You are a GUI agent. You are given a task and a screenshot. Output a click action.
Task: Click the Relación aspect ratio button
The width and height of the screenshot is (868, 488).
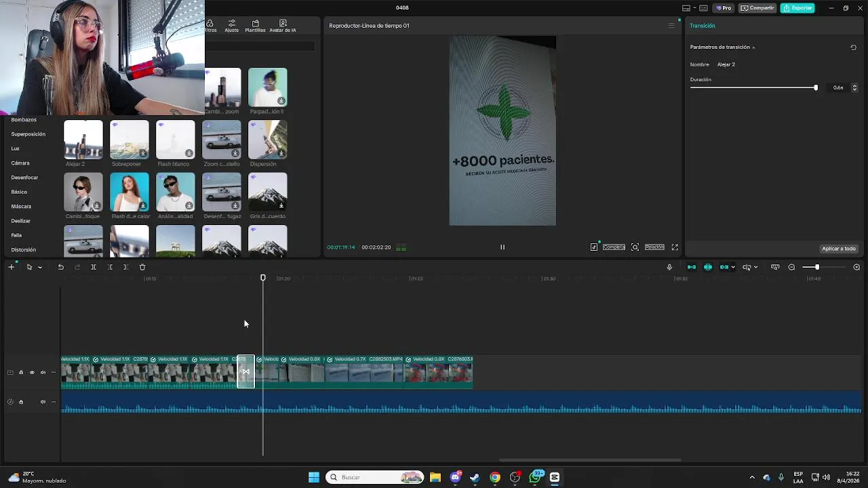coord(654,247)
